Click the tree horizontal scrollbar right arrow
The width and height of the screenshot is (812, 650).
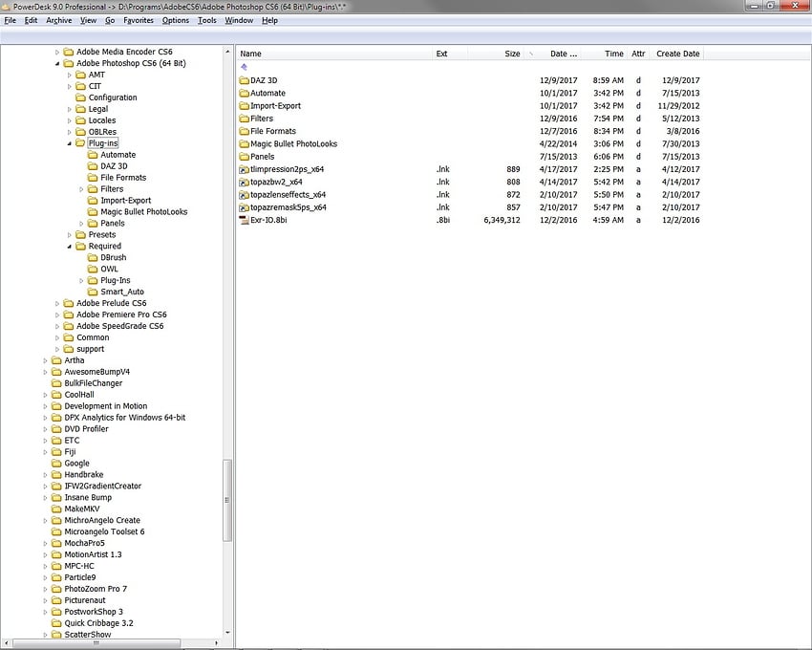(217, 642)
